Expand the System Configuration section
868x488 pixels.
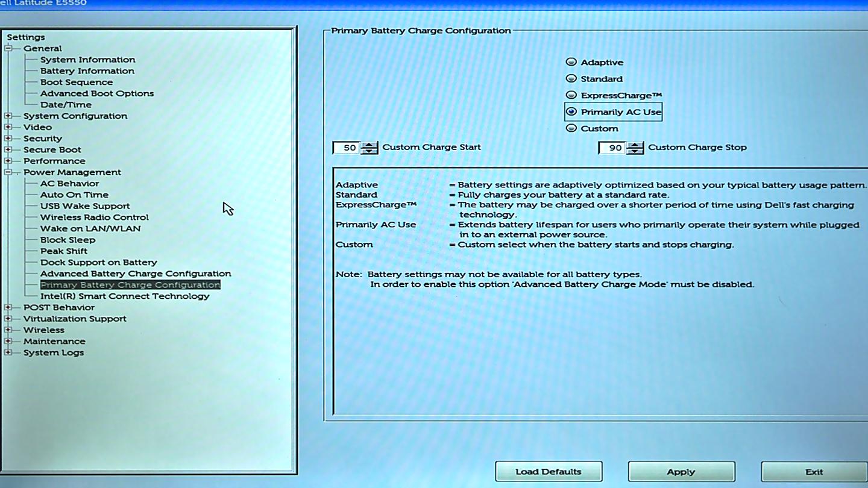(7, 116)
